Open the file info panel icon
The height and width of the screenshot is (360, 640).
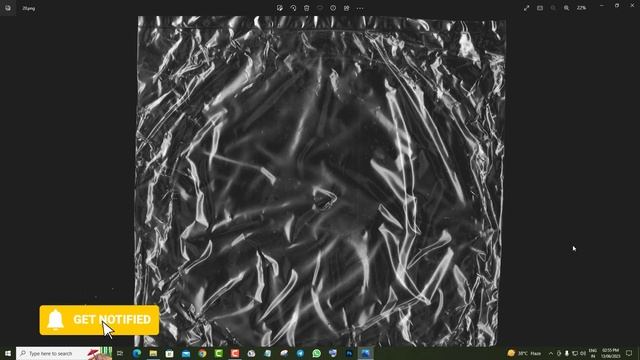pyautogui.click(x=333, y=8)
